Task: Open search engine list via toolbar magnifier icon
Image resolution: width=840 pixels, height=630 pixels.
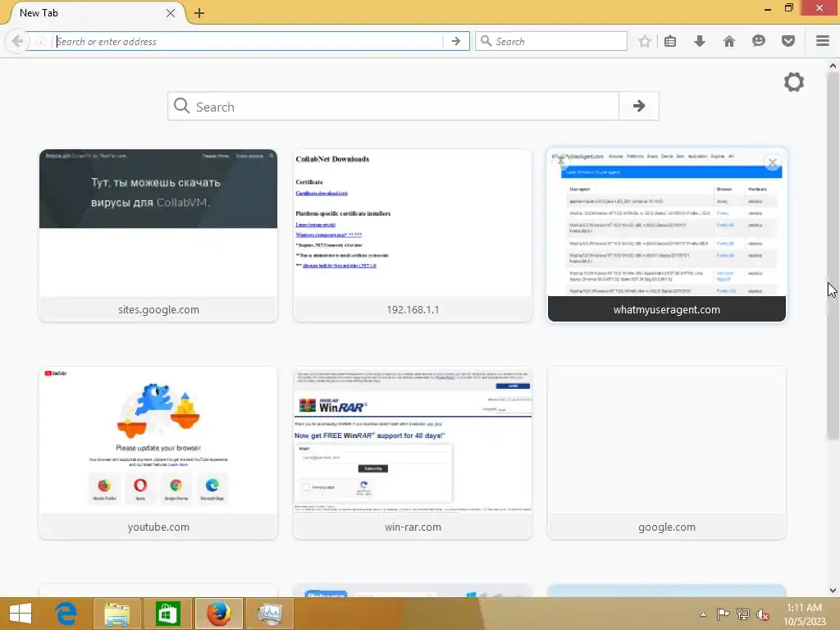Action: point(486,41)
